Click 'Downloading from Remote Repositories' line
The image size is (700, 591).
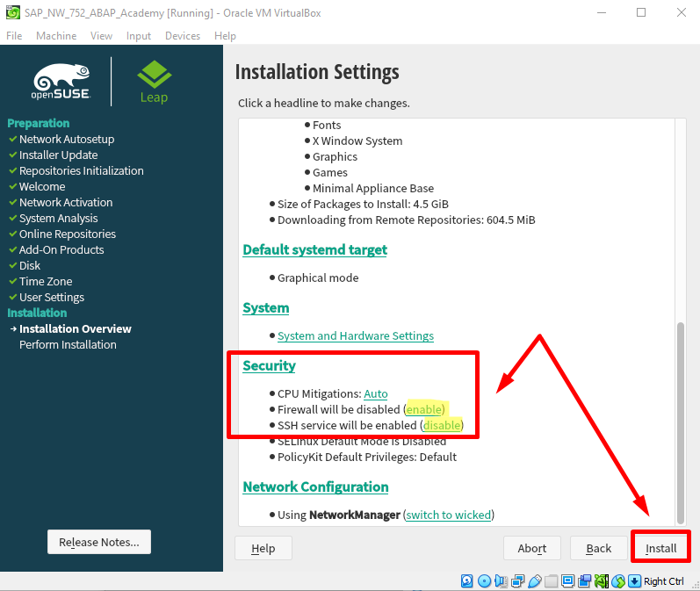coord(407,220)
